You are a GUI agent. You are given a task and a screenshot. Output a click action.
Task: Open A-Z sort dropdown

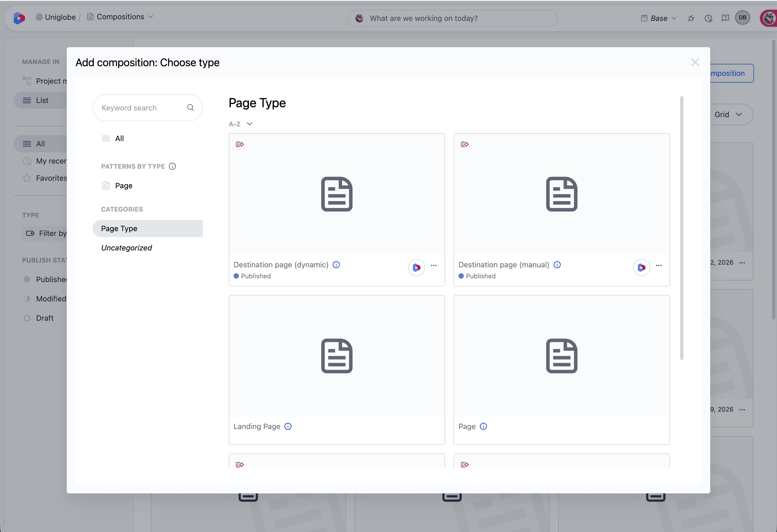(x=241, y=124)
